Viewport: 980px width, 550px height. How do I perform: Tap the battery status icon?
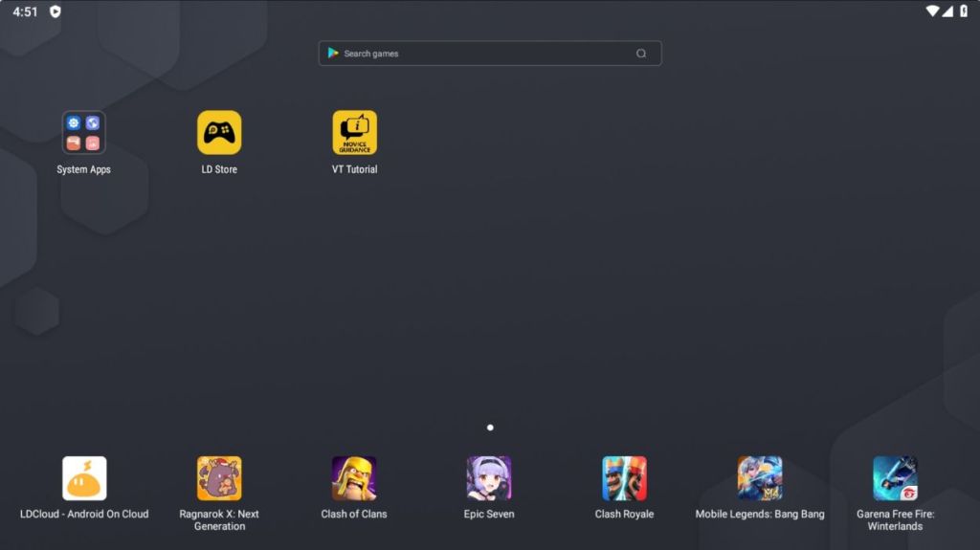964,11
